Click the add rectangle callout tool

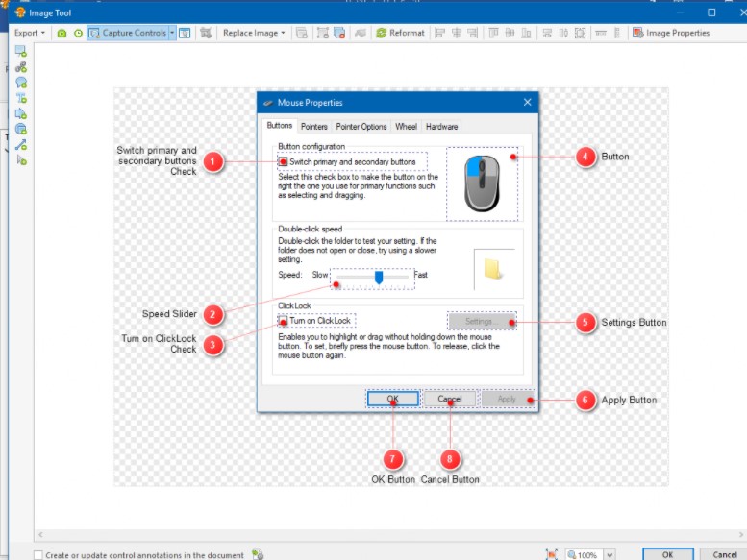(x=20, y=52)
